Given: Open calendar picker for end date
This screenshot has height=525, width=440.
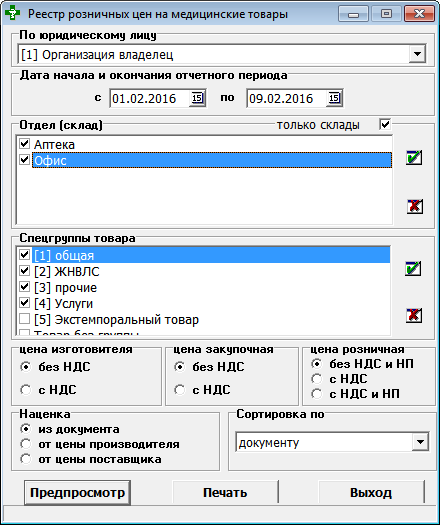Looking at the screenshot, I should click(x=334, y=98).
